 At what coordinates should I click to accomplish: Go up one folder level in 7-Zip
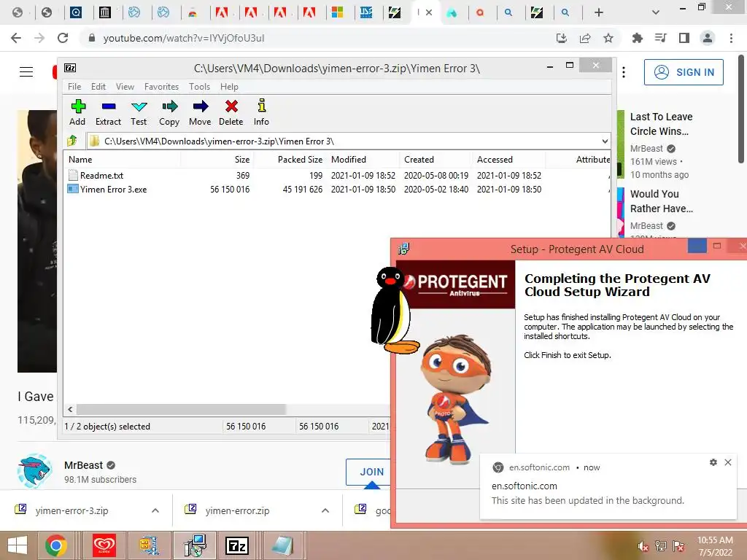point(72,141)
